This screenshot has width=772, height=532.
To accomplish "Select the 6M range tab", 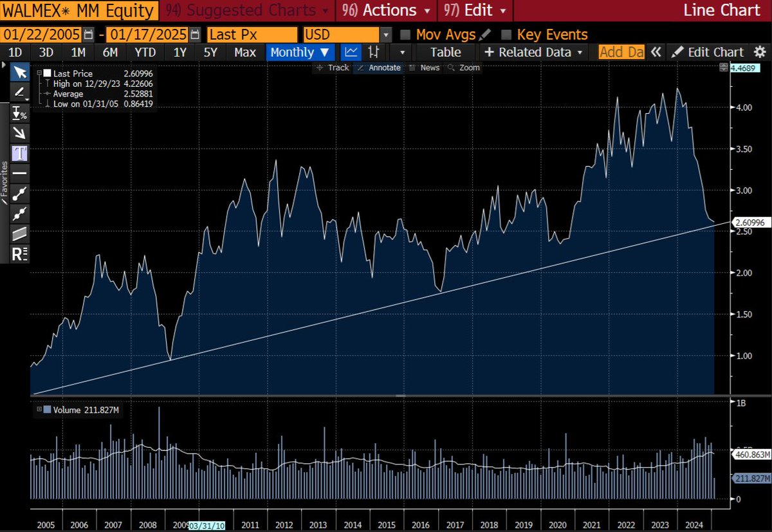I will [109, 52].
